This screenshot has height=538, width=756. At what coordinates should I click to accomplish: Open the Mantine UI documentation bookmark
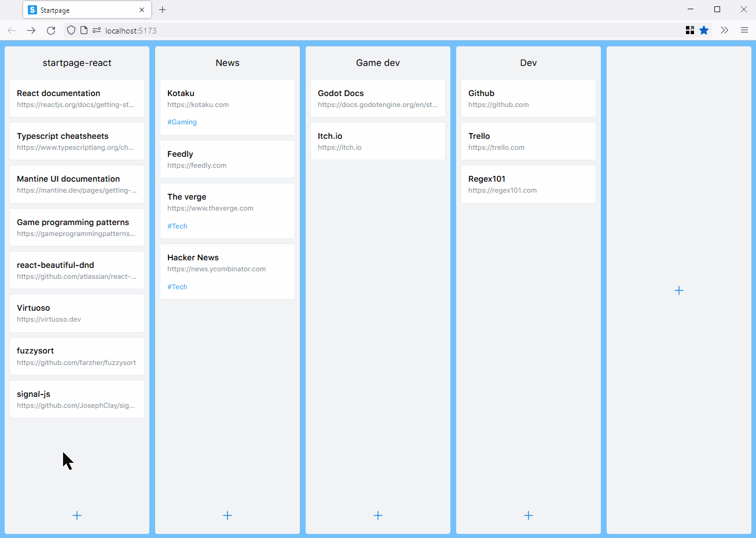click(x=77, y=184)
